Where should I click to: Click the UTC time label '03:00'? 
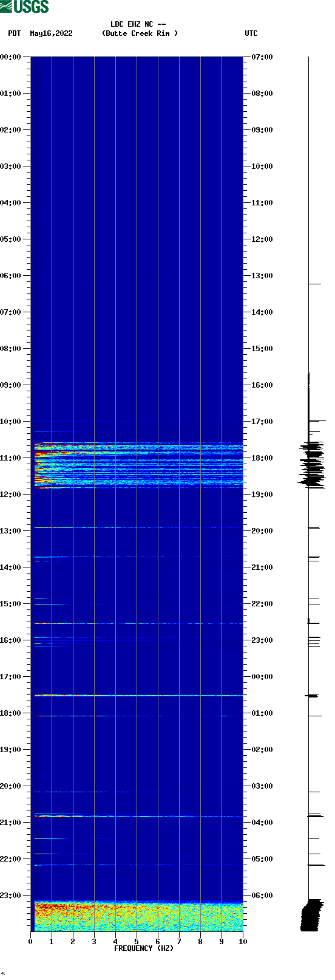pos(262,786)
